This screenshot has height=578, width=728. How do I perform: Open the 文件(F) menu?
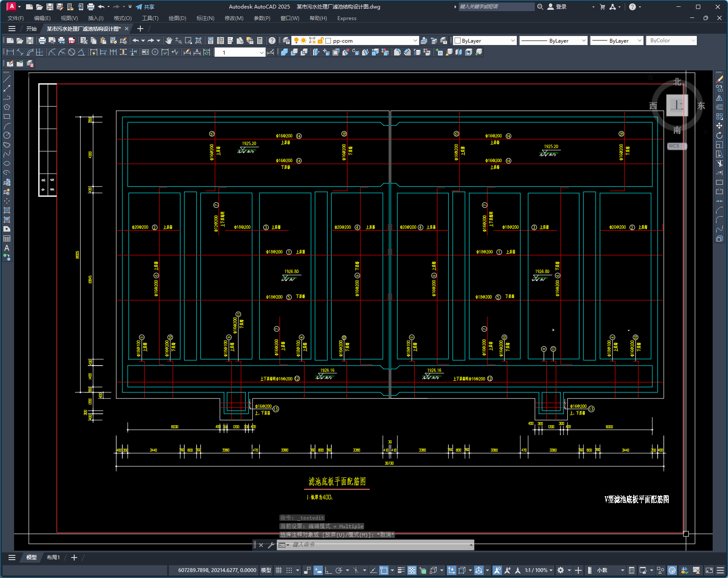click(16, 18)
